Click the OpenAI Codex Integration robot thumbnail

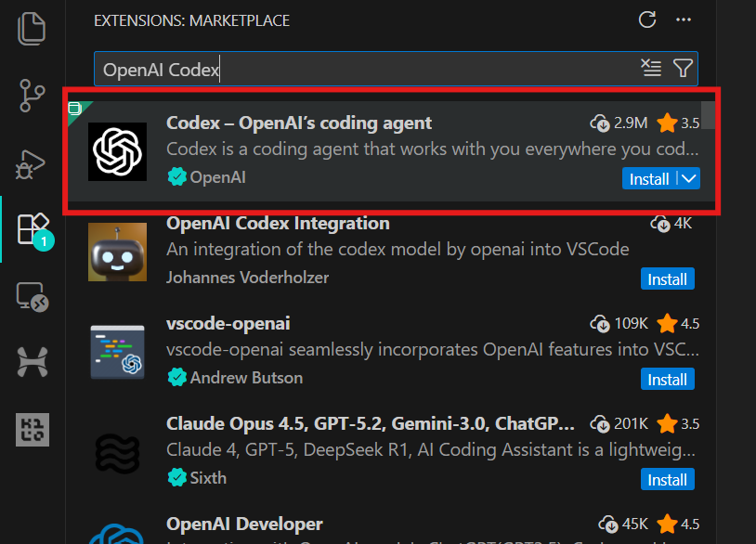(117, 252)
